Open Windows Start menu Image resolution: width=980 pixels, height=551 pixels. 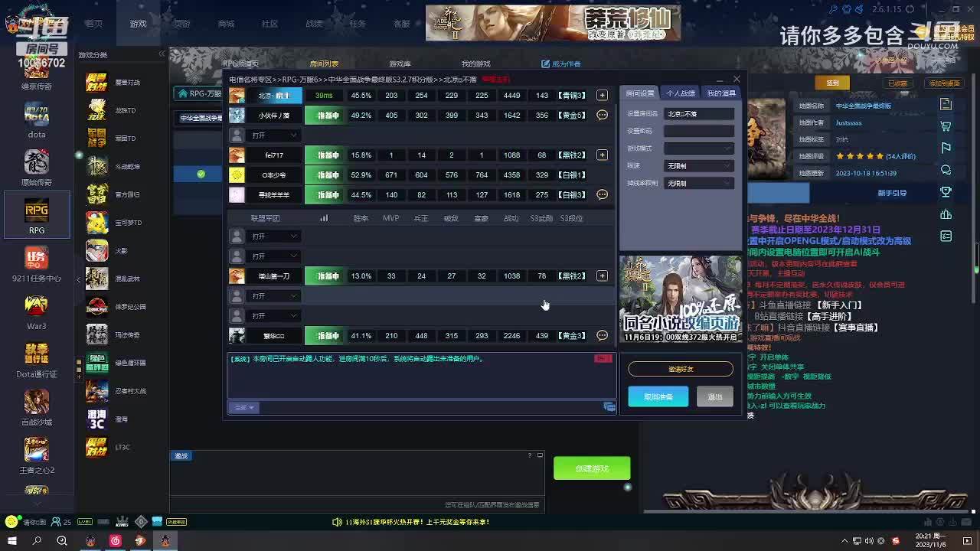coord(12,541)
